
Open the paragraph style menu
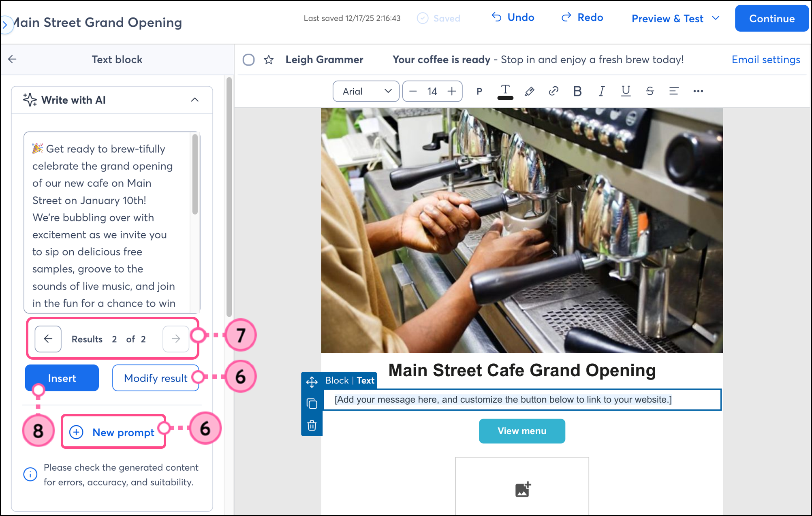(479, 91)
